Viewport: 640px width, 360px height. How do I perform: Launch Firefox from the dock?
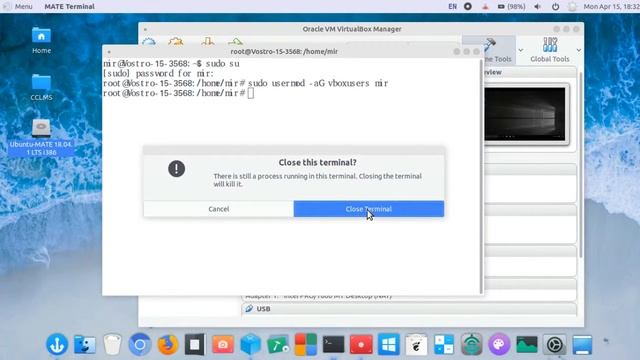pyautogui.click(x=167, y=344)
